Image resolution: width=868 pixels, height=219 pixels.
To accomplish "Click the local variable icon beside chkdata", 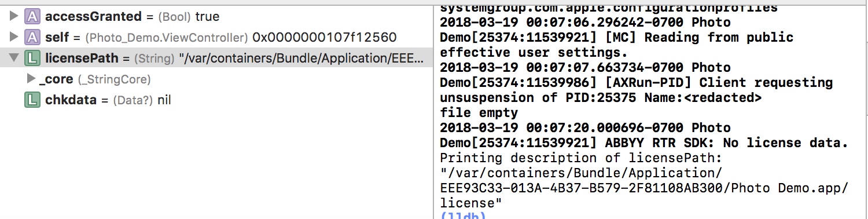I will coord(32,100).
